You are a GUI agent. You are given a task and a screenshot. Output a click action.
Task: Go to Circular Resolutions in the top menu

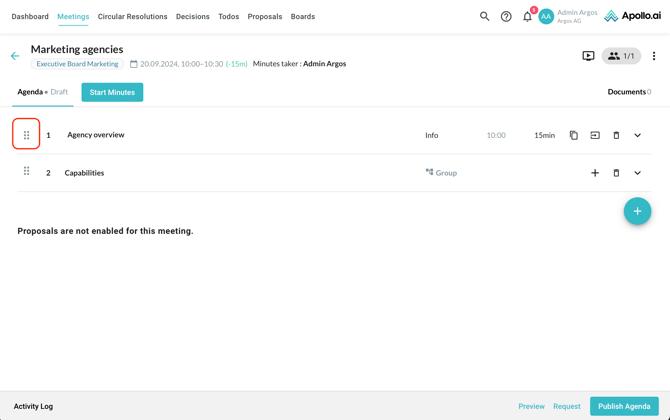[x=132, y=16]
